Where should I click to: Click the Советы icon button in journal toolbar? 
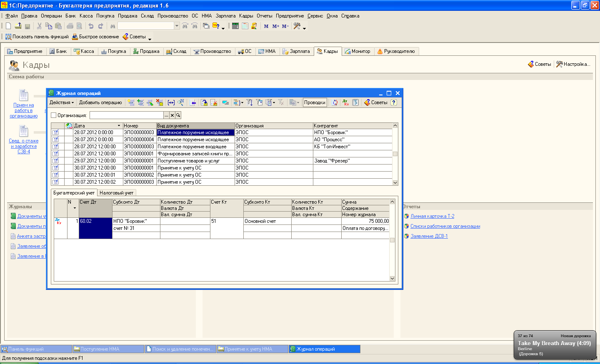pos(375,102)
